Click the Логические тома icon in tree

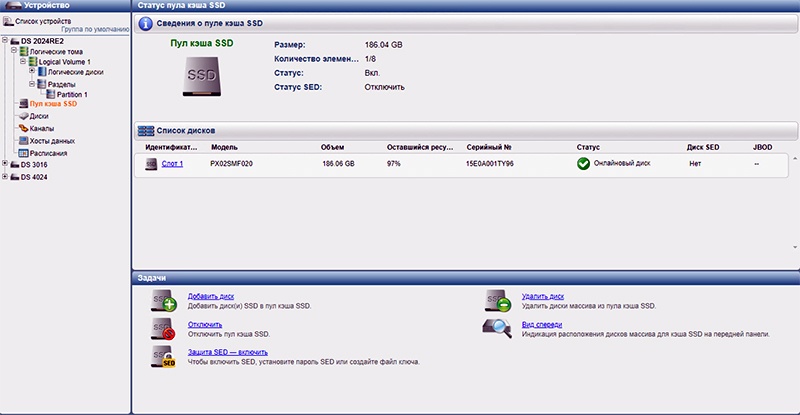pos(24,52)
